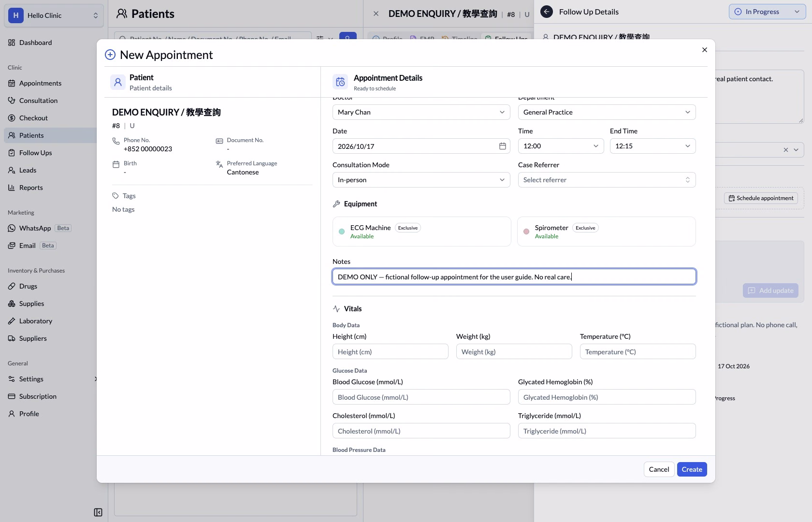
Task: Open the Hello Clinic switcher
Action: [54, 15]
